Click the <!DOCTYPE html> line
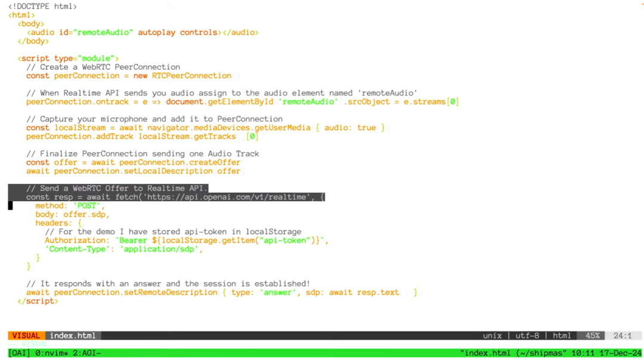644x360 pixels. [x=42, y=7]
